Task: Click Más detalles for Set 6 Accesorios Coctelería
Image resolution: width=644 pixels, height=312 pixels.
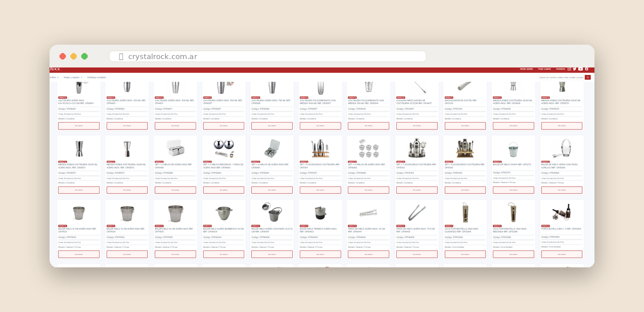Action: (x=320, y=190)
